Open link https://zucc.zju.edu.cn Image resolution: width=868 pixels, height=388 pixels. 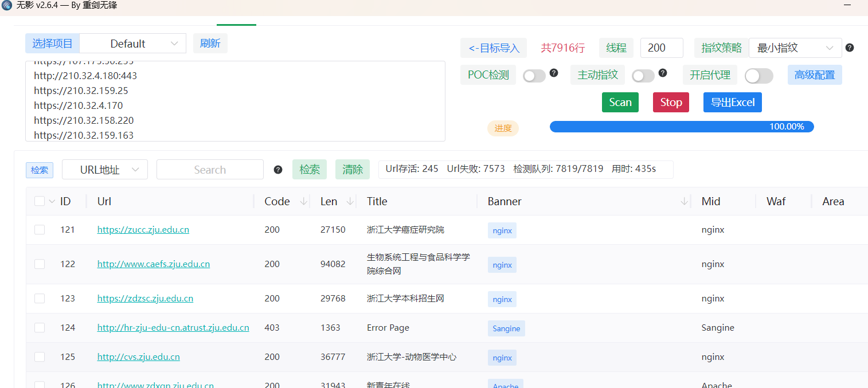pyautogui.click(x=143, y=230)
